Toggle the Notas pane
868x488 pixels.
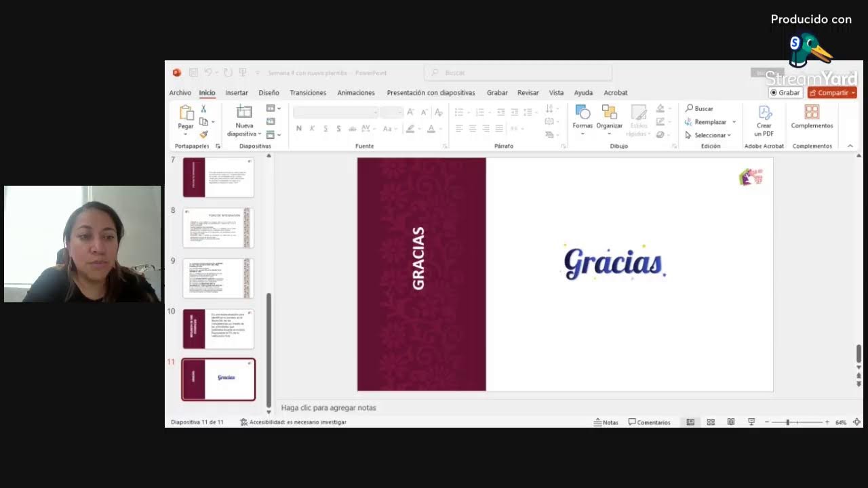[606, 422]
